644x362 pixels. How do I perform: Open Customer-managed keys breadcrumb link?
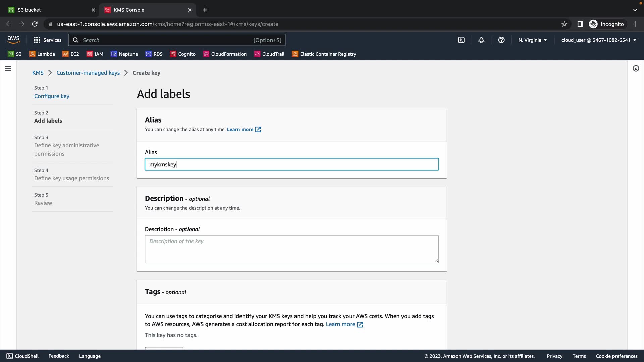tap(88, 73)
